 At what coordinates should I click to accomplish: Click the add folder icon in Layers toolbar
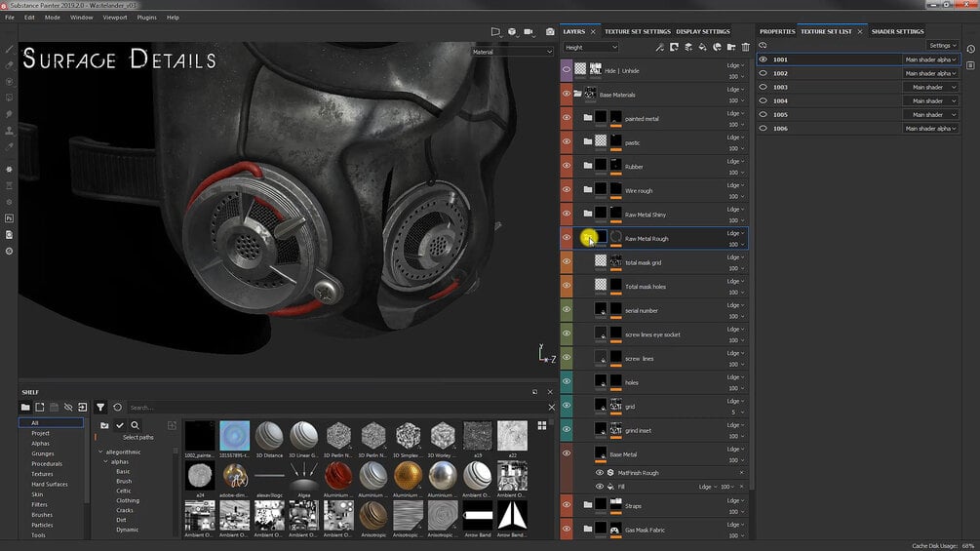click(x=731, y=47)
